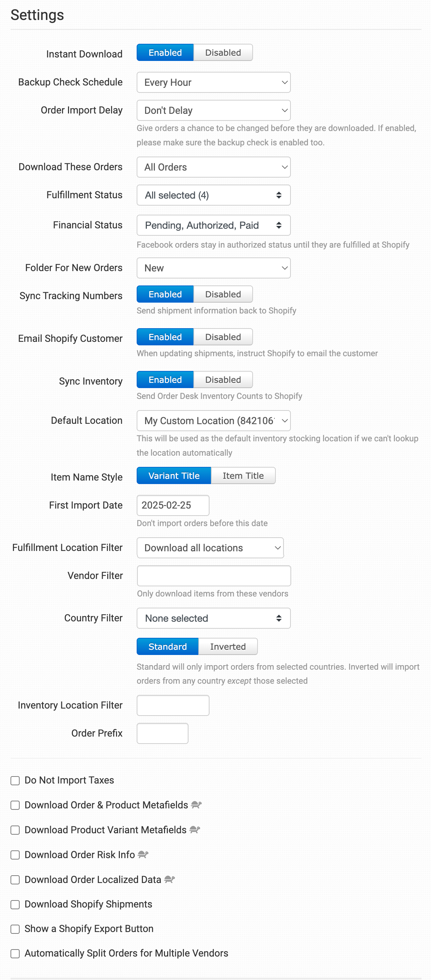Click Inventory Location Filter field

(x=173, y=705)
